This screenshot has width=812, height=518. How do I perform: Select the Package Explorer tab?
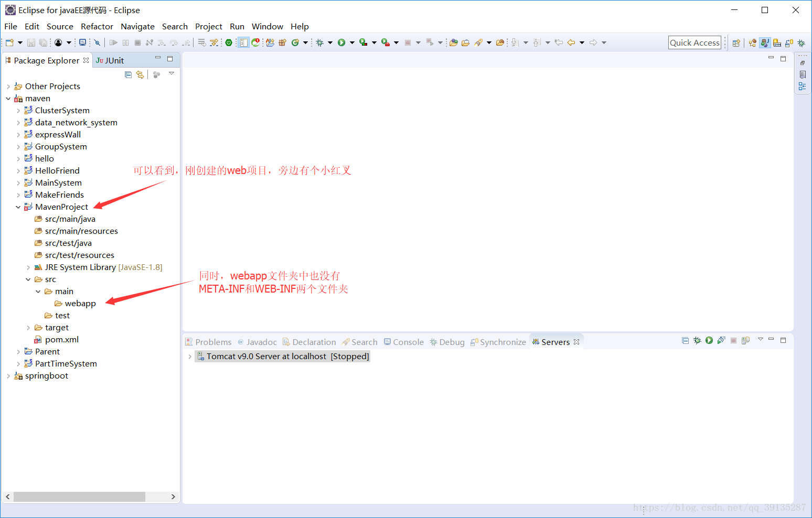click(x=47, y=60)
